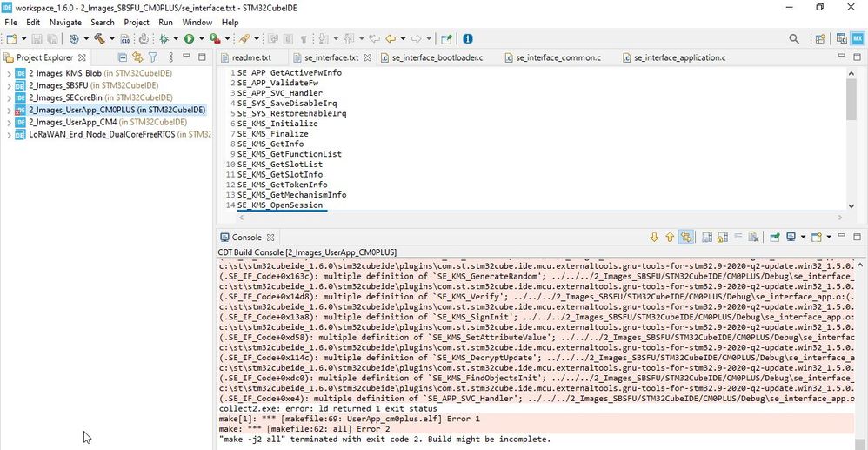
Task: Click the Open Perspective icon
Action: pyautogui.click(x=820, y=39)
